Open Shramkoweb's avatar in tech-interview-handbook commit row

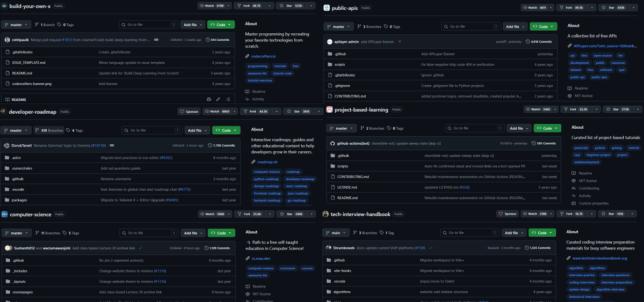coord(329,248)
